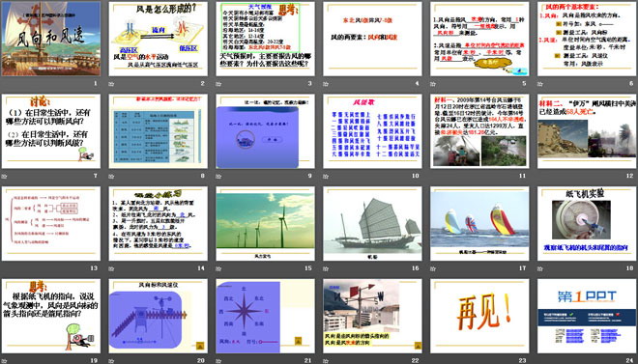The height and width of the screenshot is (364, 638).
Task: Click the animation star icon under slide 14
Action: [x=111, y=268]
